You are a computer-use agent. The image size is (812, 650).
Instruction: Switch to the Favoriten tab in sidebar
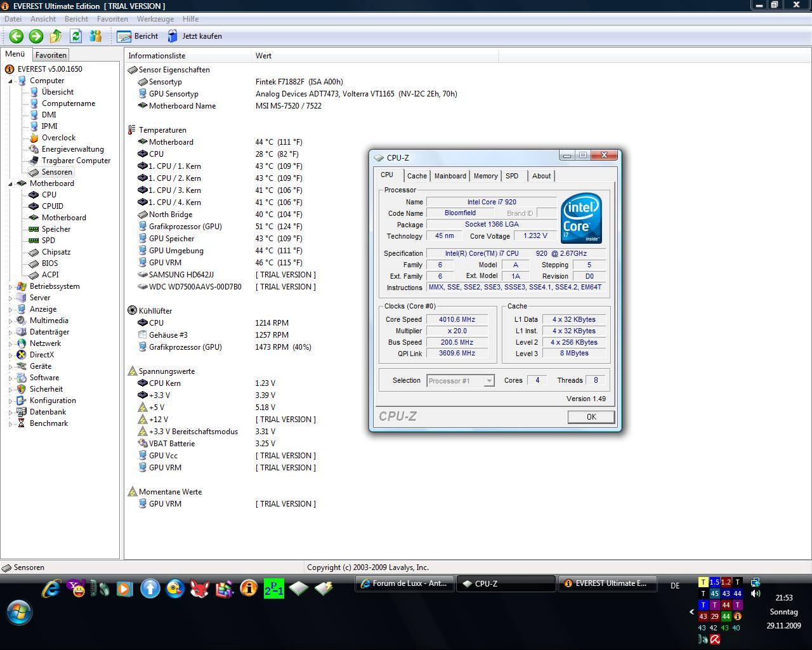point(51,55)
